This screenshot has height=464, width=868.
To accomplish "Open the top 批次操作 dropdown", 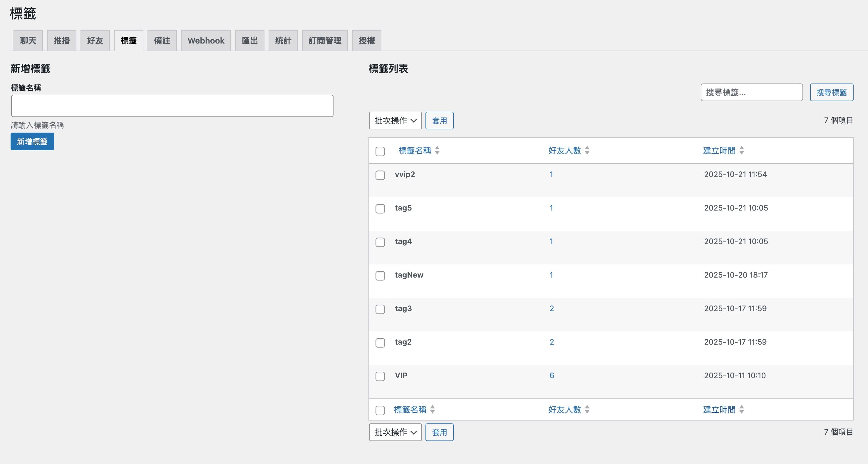I will coord(395,120).
